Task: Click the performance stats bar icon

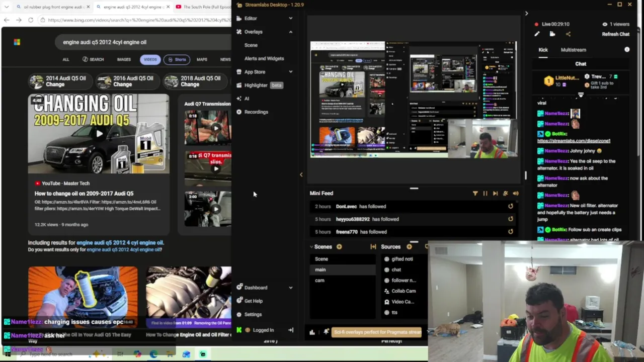Action: (312, 332)
